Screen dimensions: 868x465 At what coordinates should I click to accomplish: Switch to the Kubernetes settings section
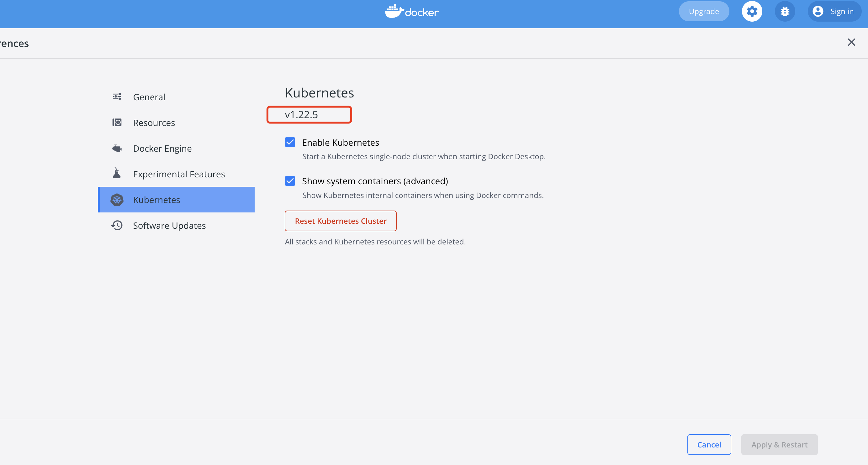pyautogui.click(x=156, y=199)
